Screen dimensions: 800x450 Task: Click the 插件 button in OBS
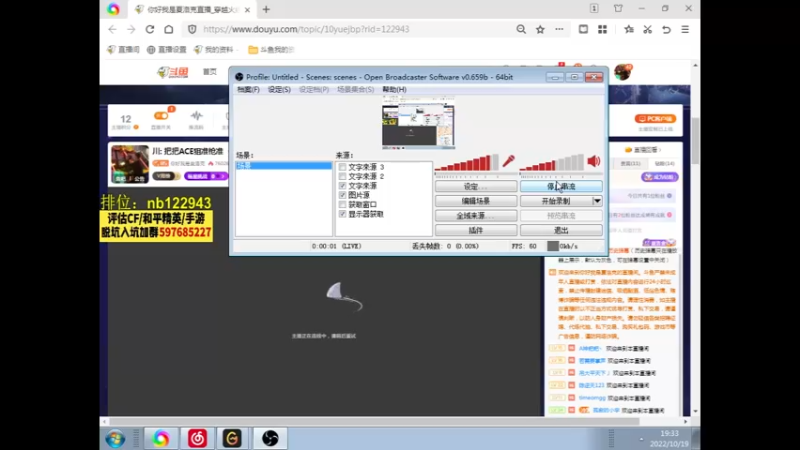pos(476,231)
